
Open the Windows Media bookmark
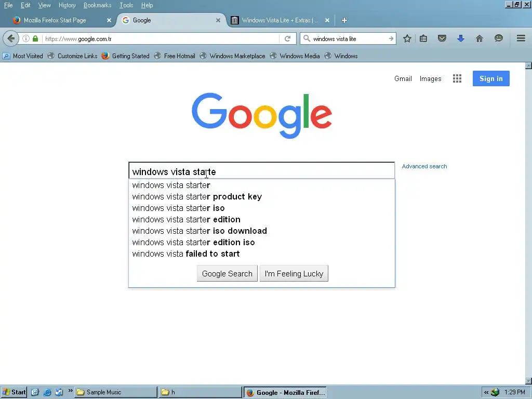pos(295,56)
